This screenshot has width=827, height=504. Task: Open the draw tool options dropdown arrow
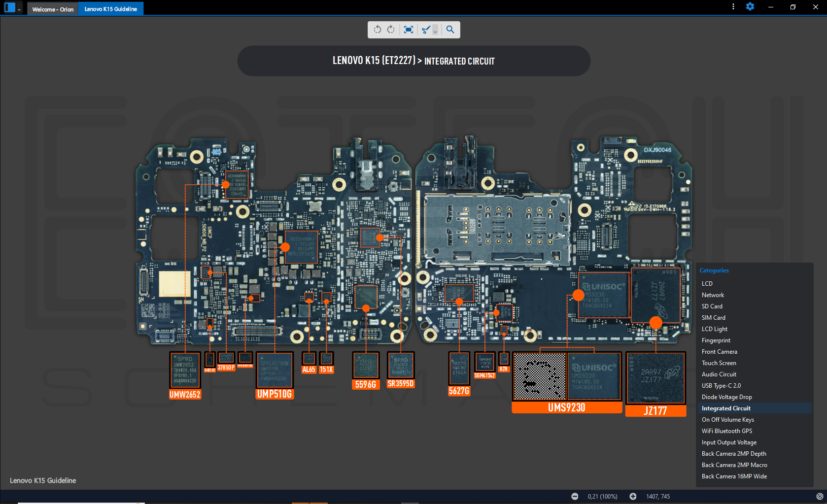pyautogui.click(x=435, y=30)
